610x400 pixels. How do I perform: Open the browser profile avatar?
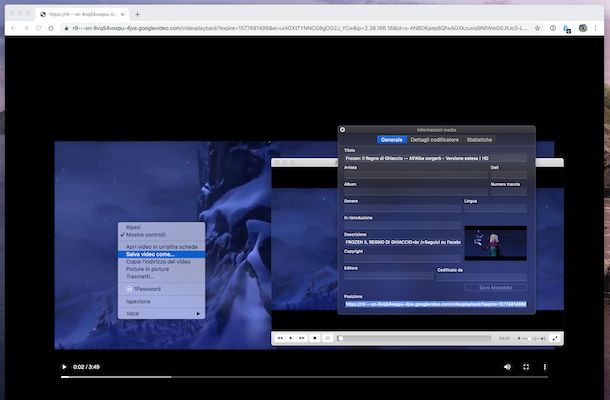click(582, 28)
